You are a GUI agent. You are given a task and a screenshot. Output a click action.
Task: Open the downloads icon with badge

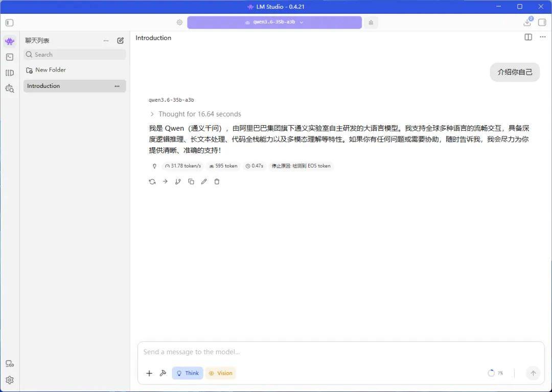[x=527, y=22]
